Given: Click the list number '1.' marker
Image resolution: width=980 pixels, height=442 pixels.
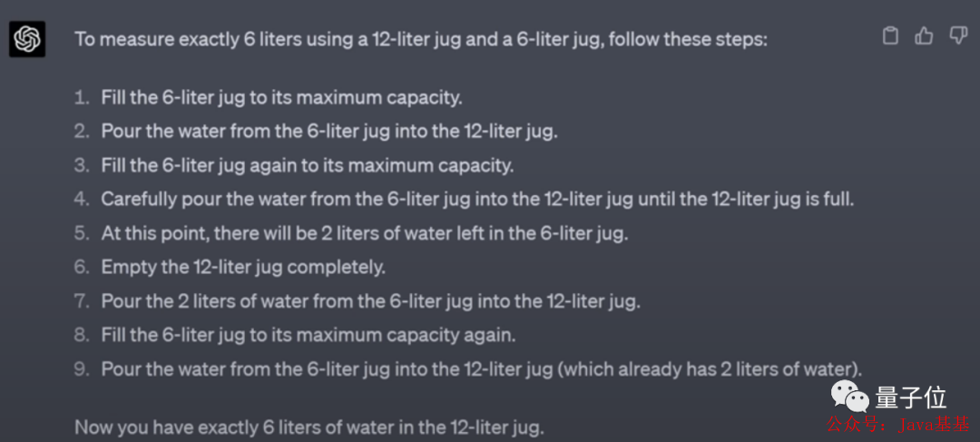Looking at the screenshot, I should point(83,97).
